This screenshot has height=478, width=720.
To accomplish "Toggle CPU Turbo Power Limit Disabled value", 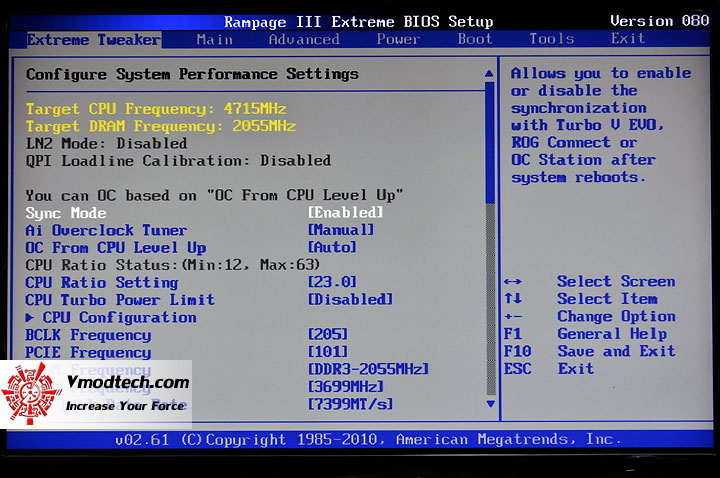I will pyautogui.click(x=350, y=299).
